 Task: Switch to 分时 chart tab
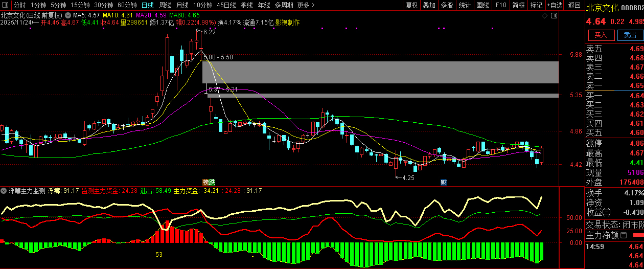tap(19, 5)
